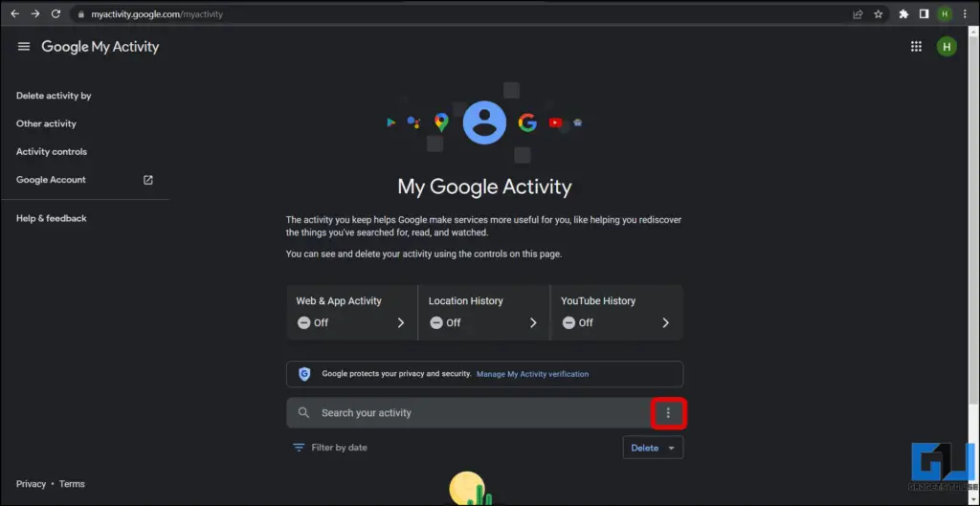Share this page via the share icon
The image size is (980, 506).
pos(858,14)
